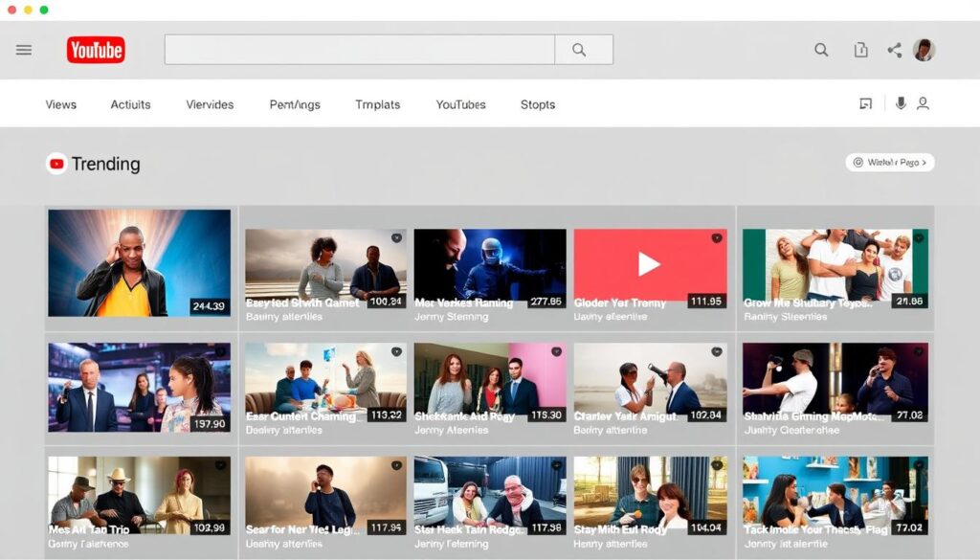
Task: Click the white play triangle on Gloder Yer Tremy
Action: [649, 264]
